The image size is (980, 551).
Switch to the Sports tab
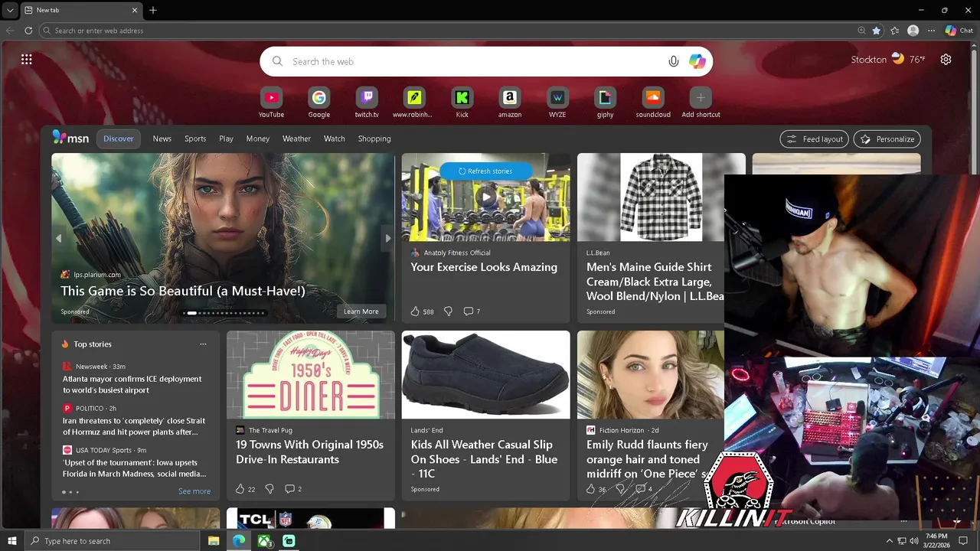[195, 139]
